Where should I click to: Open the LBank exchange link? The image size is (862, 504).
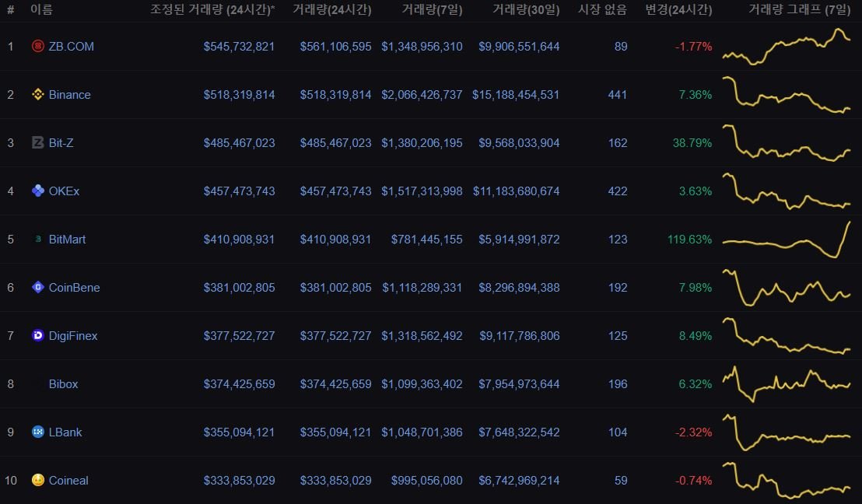coord(65,432)
